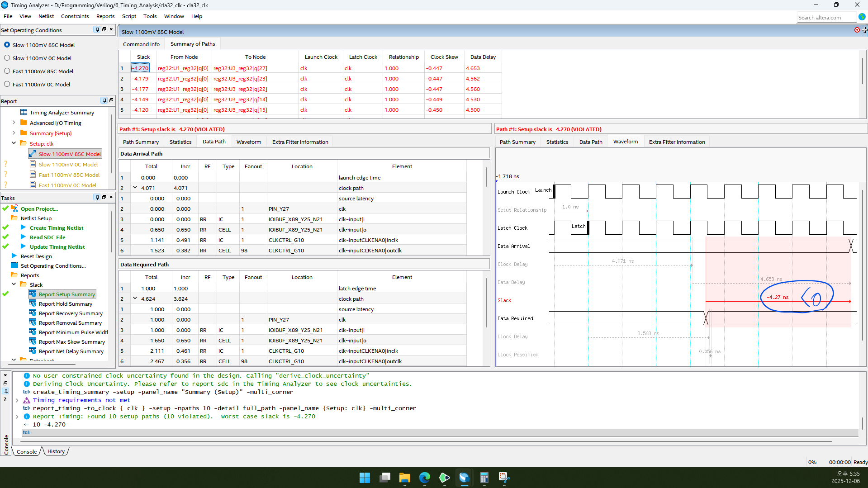Screen dimensions: 868x488
Task: Expand the Advanced I/O Timing folder
Action: [14, 123]
